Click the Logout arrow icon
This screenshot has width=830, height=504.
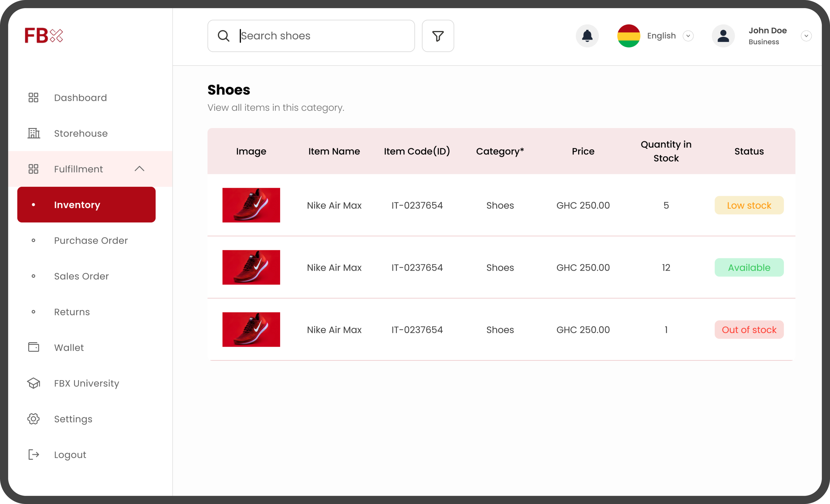tap(33, 454)
